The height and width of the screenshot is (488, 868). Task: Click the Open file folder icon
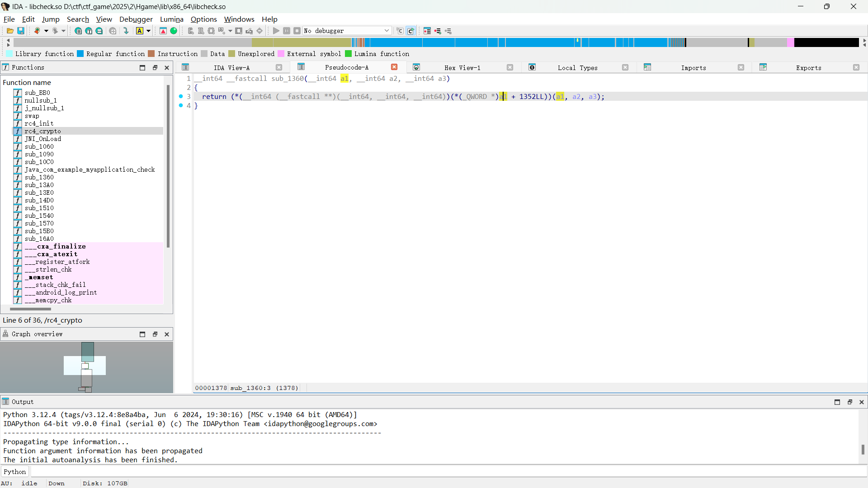(10, 31)
